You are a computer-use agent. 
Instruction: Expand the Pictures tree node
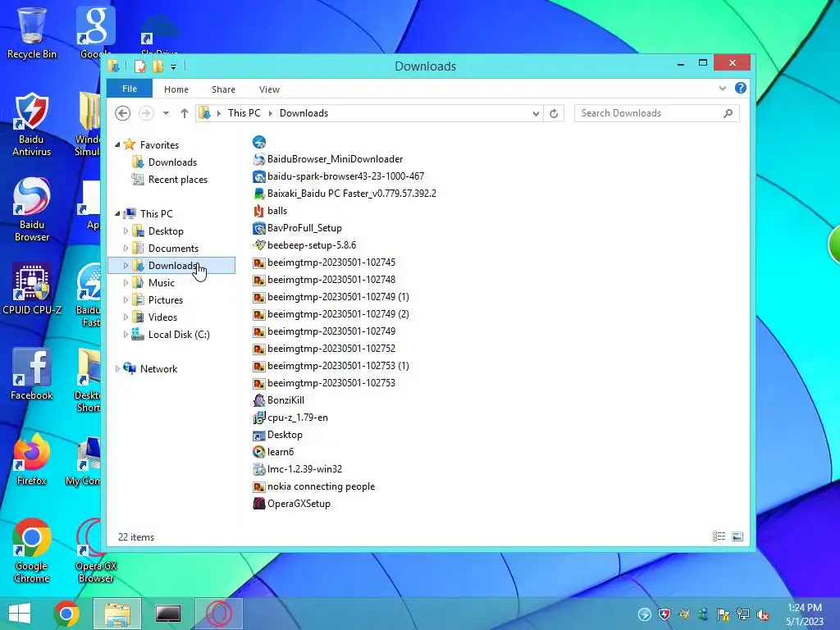click(x=126, y=300)
